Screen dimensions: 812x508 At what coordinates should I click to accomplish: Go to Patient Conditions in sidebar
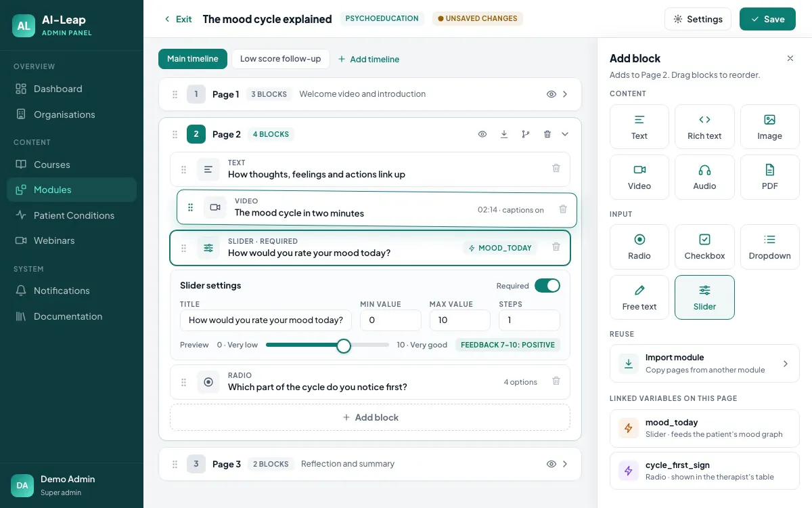72,215
